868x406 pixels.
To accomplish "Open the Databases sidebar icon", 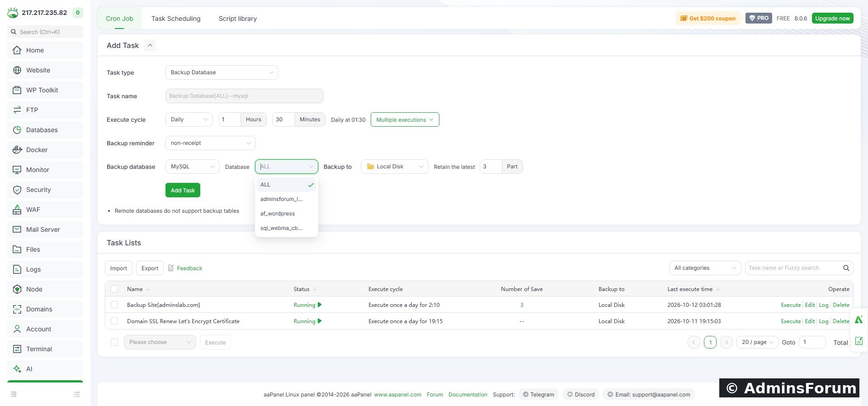I will [17, 130].
